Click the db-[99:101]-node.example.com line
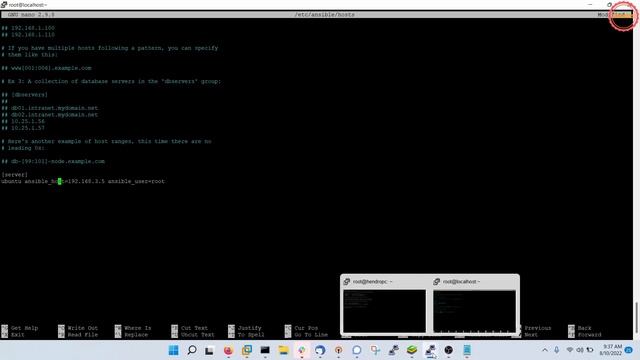This screenshot has height=360, width=640. click(x=53, y=162)
